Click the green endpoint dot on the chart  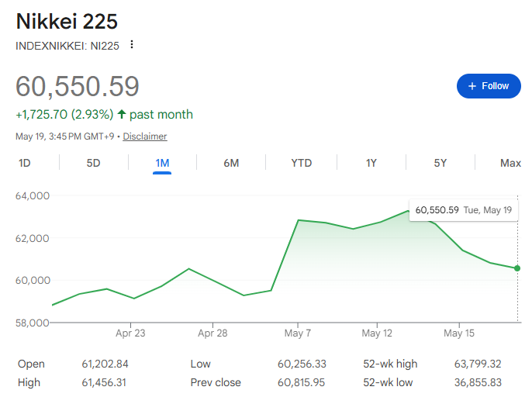(517, 268)
